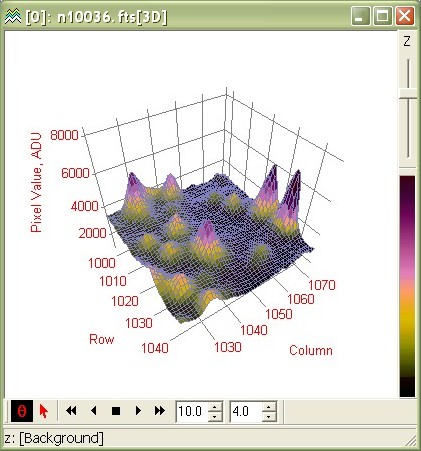Screen dimensions: 421x451
Task: Click the status bar Background text
Action: (62, 438)
